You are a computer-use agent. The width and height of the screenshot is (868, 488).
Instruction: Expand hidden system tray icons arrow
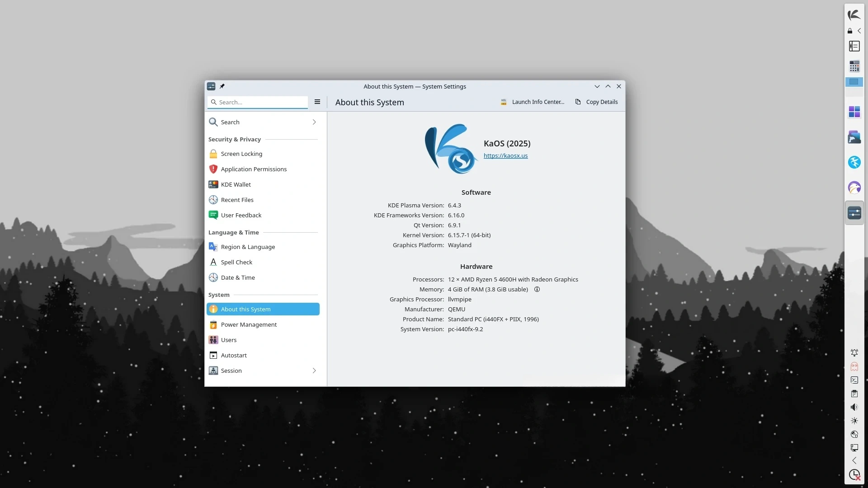tap(854, 460)
